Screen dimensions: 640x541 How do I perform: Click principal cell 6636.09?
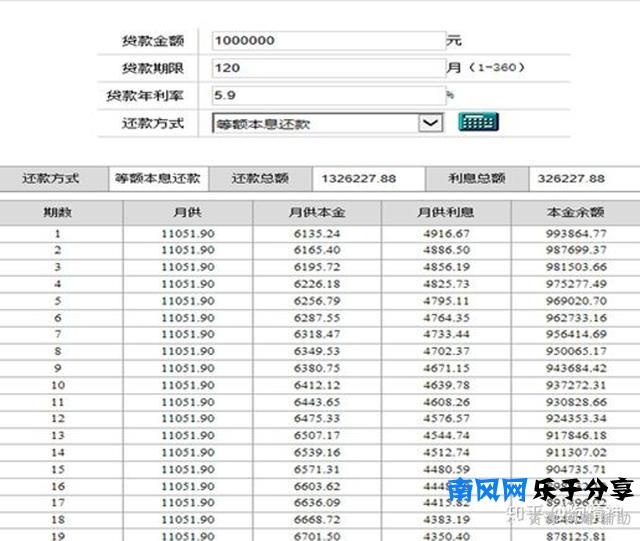pyautogui.click(x=317, y=503)
